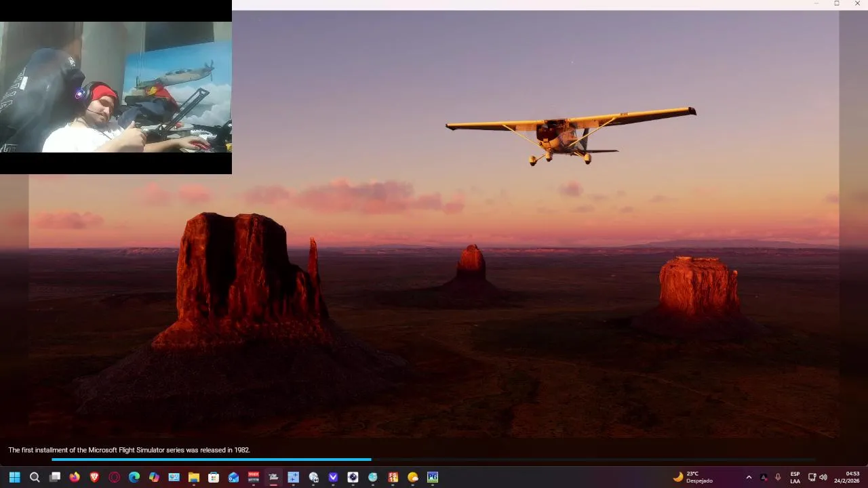868x488 pixels.
Task: Open Task View in the taskbar
Action: point(55,477)
